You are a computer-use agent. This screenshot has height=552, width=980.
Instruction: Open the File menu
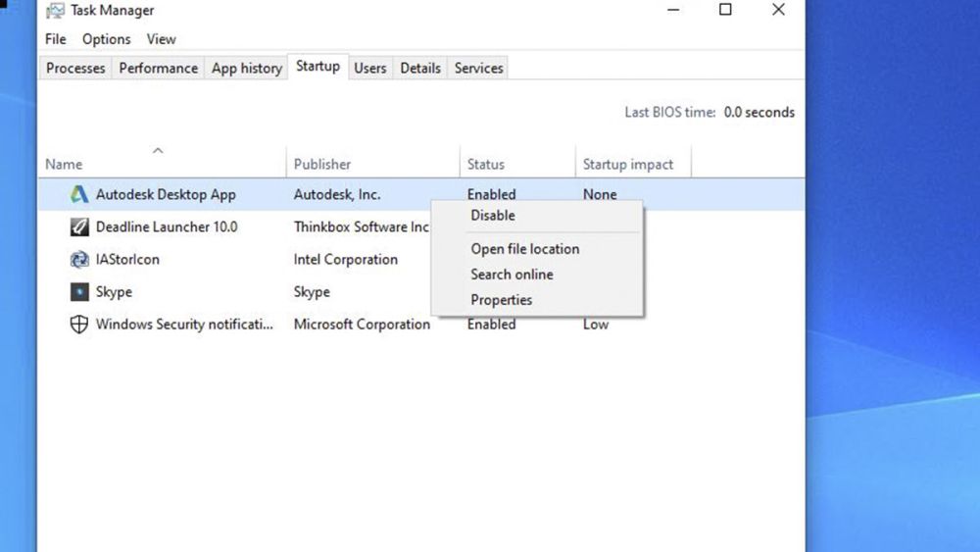coord(56,39)
